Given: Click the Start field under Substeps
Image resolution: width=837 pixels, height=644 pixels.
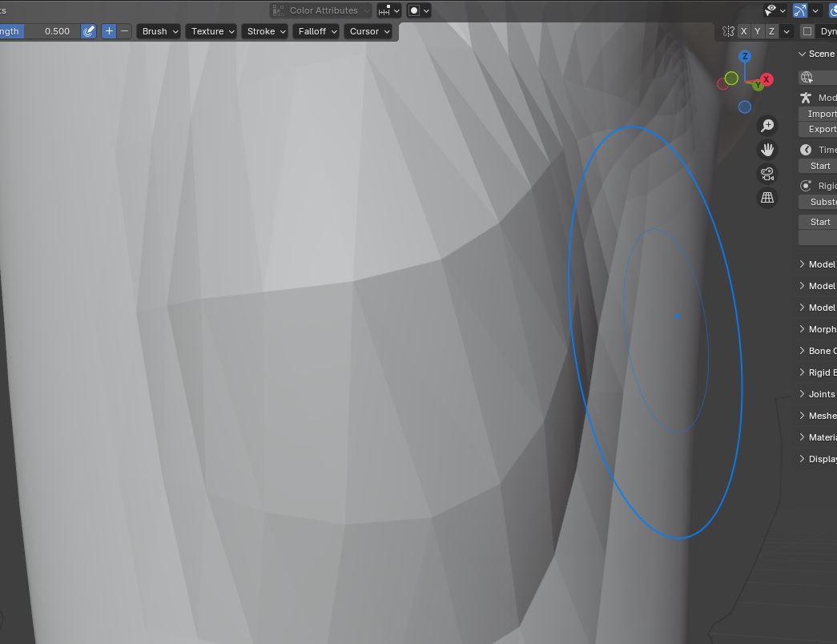Looking at the screenshot, I should coord(818,222).
